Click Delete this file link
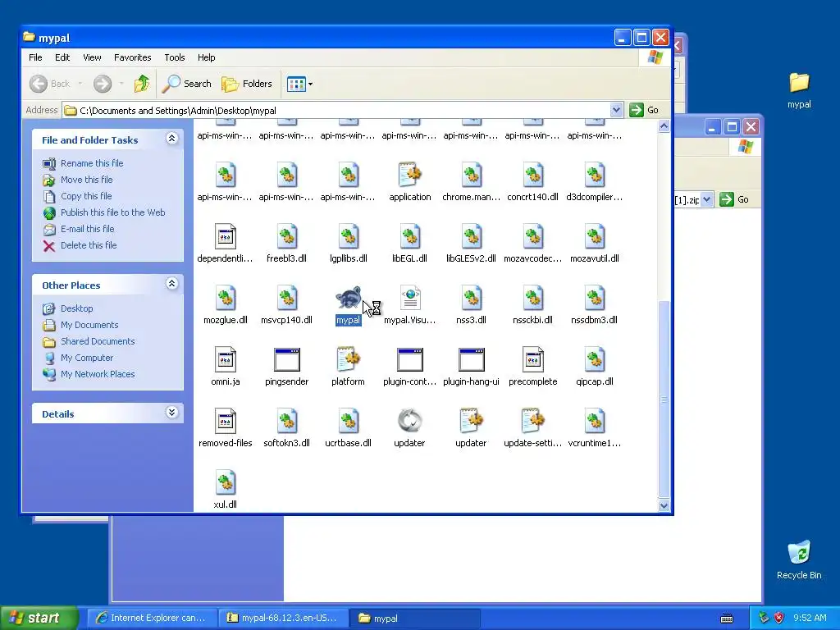Screen dimensions: 840x630 (x=89, y=245)
